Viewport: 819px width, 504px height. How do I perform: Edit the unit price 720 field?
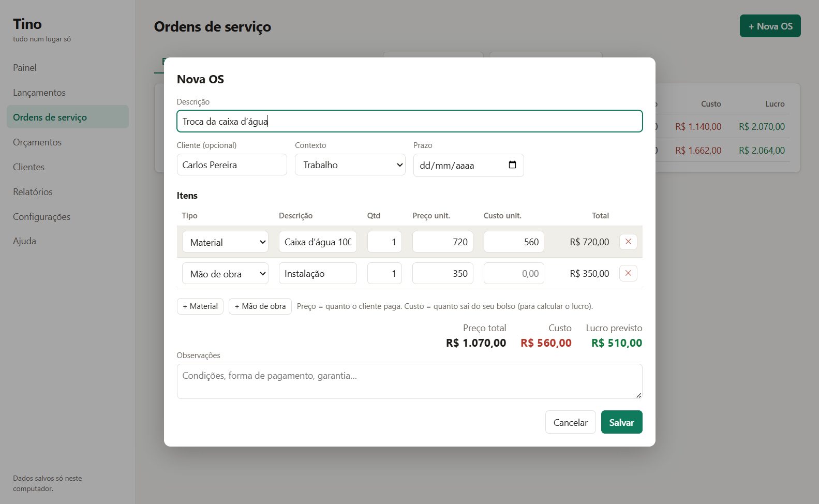[443, 242]
